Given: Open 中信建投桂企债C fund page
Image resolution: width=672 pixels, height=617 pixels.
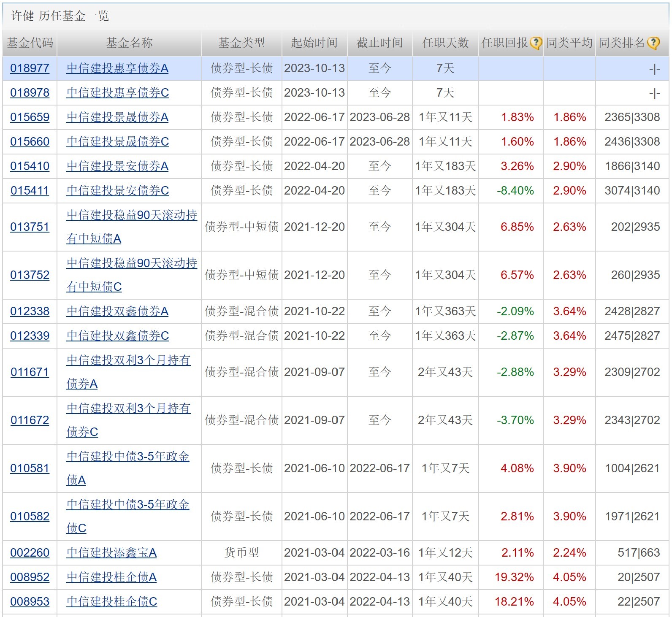Looking at the screenshot, I should (112, 602).
